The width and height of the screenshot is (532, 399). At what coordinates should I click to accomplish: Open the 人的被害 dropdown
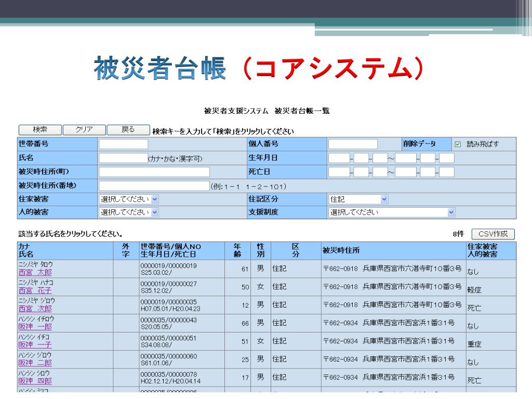129,212
